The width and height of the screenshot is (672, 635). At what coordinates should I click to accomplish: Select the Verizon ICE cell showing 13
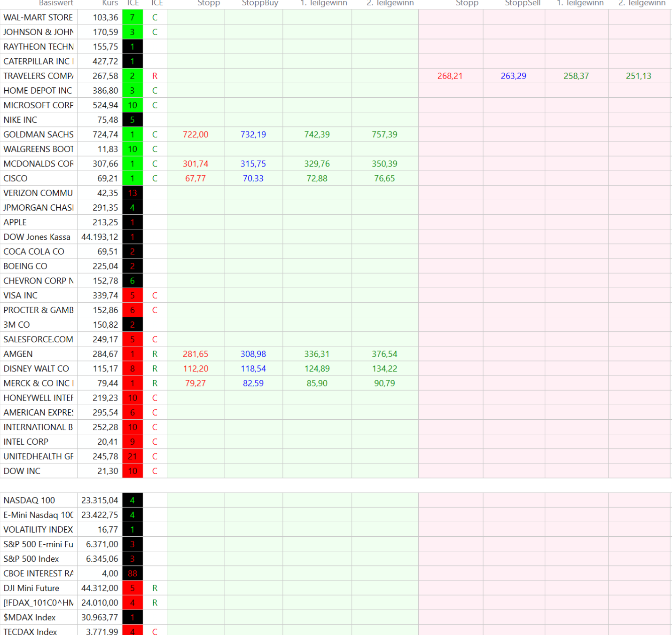[133, 193]
